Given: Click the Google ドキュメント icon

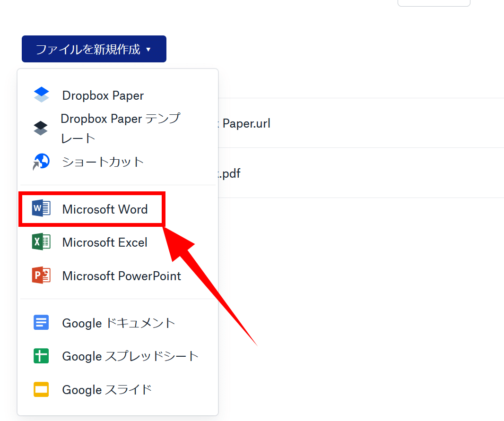Looking at the screenshot, I should [41, 322].
